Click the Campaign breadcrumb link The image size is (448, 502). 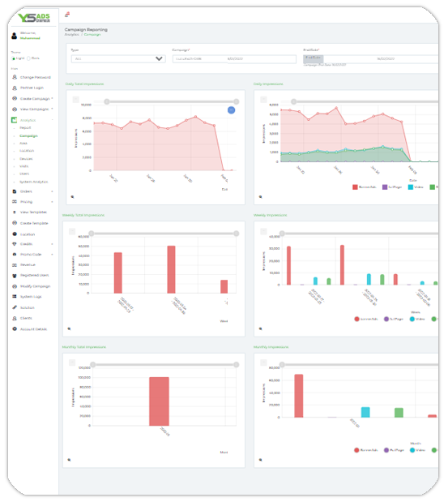pos(92,35)
